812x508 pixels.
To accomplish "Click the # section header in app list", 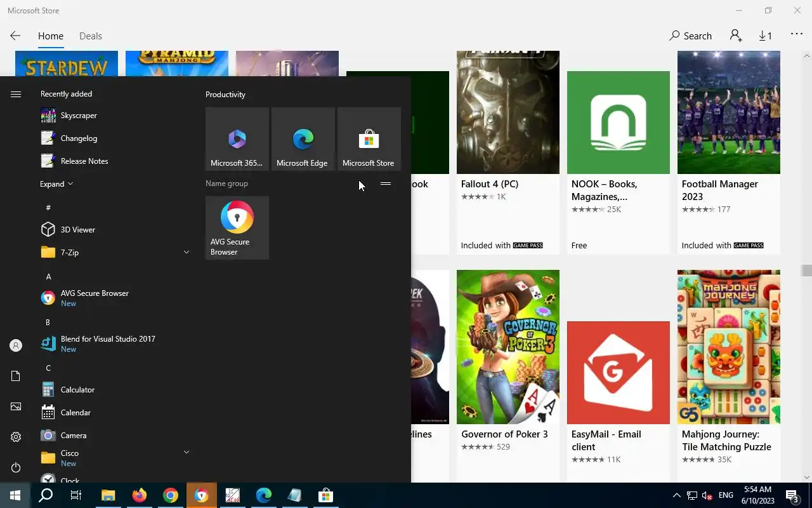I will [49, 208].
